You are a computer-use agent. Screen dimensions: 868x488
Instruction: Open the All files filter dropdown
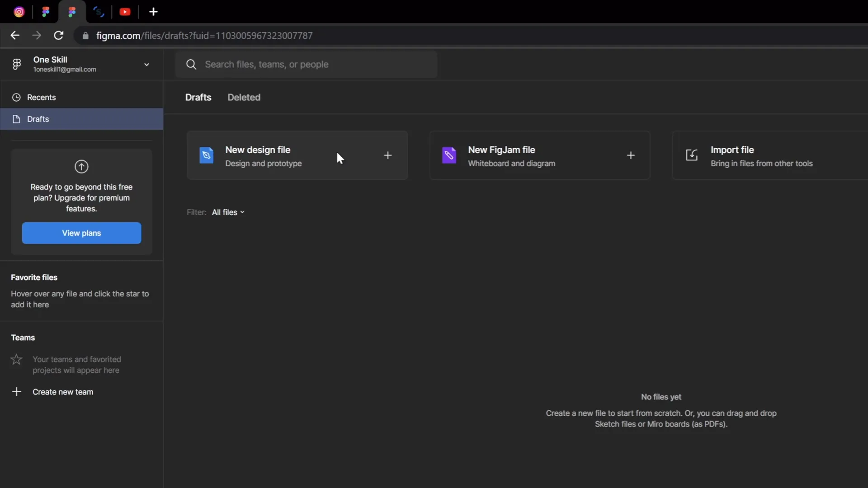228,212
